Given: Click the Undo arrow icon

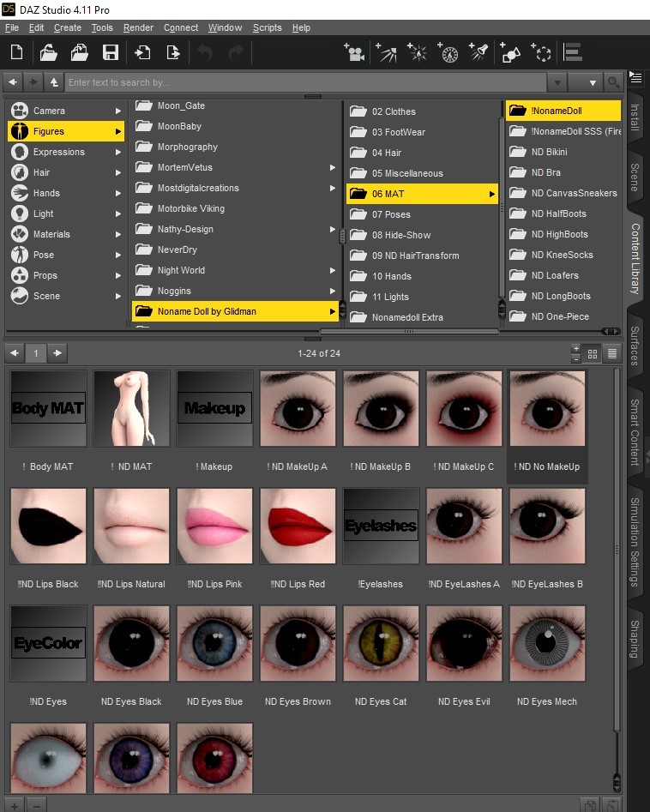Looking at the screenshot, I should pyautogui.click(x=205, y=52).
